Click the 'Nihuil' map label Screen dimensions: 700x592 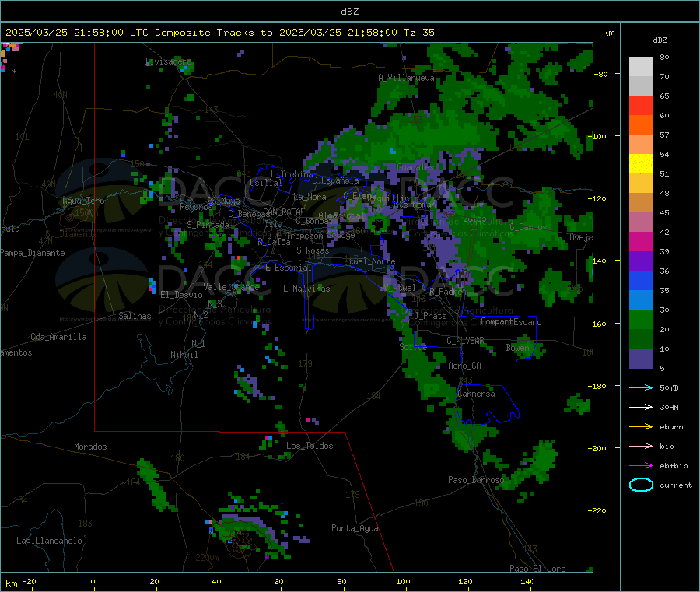click(x=184, y=355)
